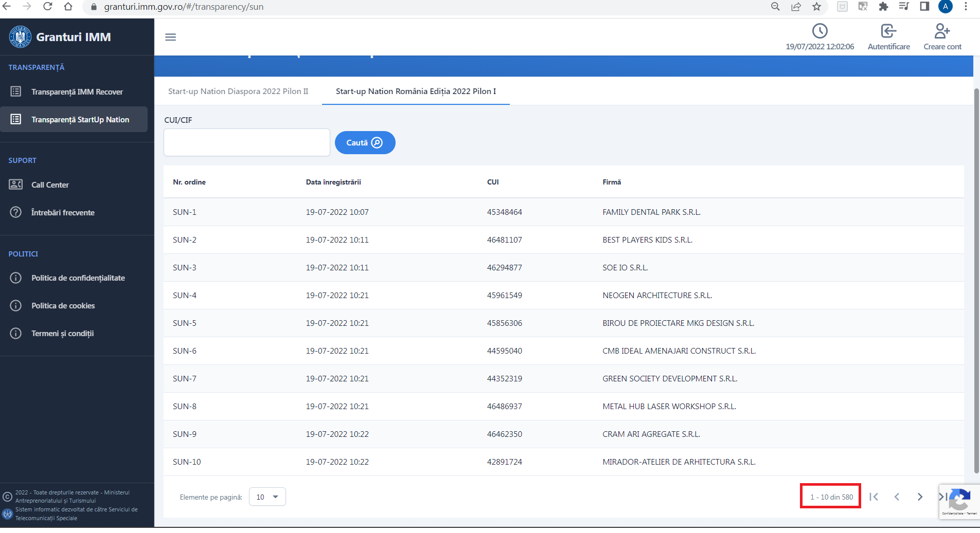Open the browser extensions puzzle icon

point(883,7)
